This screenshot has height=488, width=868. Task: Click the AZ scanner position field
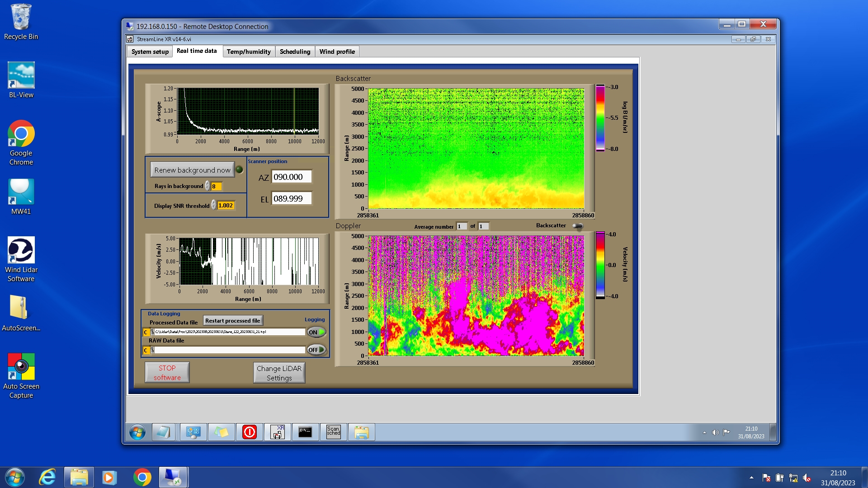[x=291, y=177]
